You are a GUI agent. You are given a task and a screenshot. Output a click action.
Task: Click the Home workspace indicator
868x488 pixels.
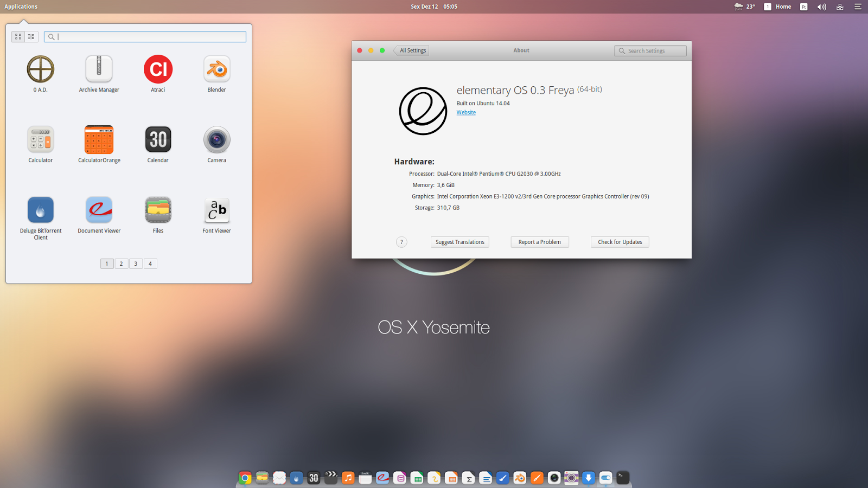tap(777, 7)
